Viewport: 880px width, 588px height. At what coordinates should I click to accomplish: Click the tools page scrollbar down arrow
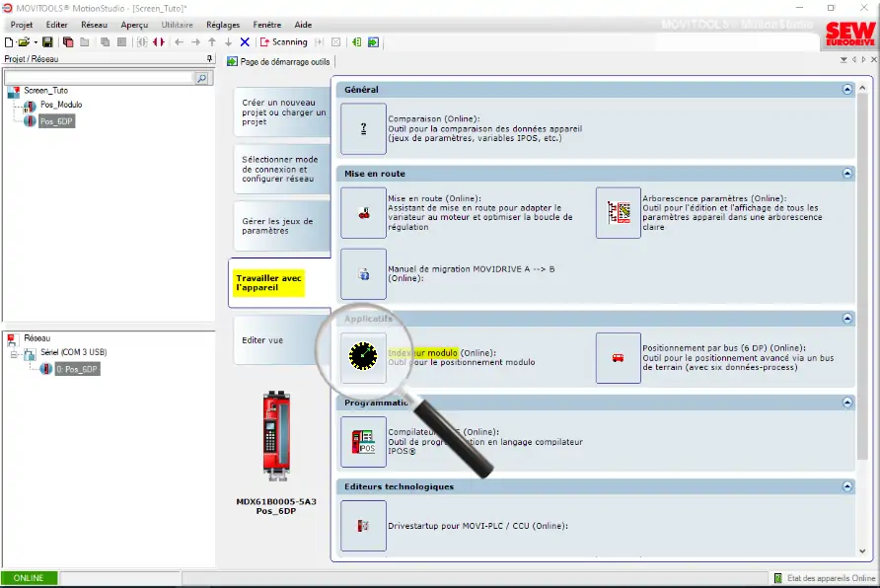862,551
